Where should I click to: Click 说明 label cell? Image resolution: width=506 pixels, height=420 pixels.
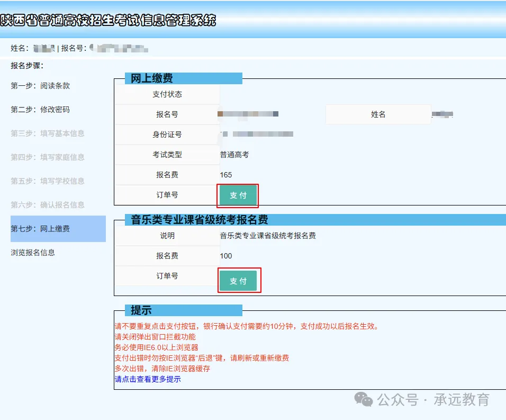(x=167, y=236)
